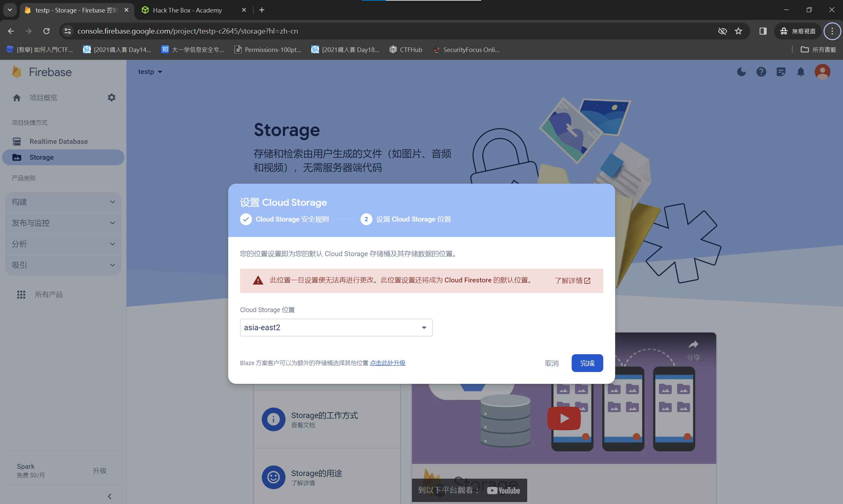Open project settings gear icon
The height and width of the screenshot is (504, 843).
(111, 98)
